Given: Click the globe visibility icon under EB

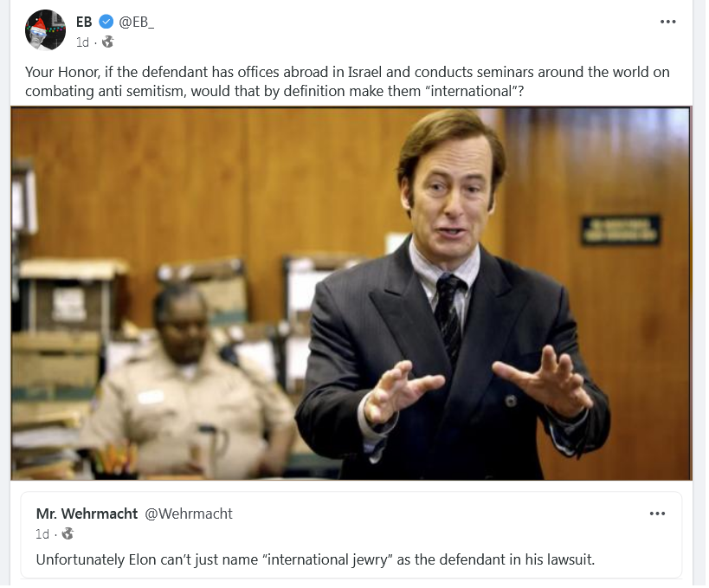Looking at the screenshot, I should pyautogui.click(x=107, y=42).
